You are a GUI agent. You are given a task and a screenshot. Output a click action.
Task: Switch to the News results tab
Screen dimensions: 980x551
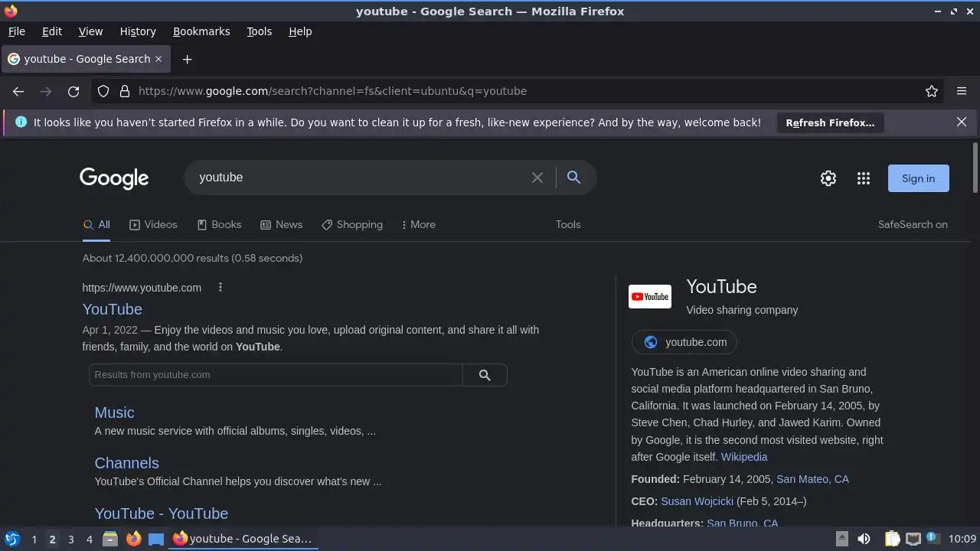click(x=281, y=224)
